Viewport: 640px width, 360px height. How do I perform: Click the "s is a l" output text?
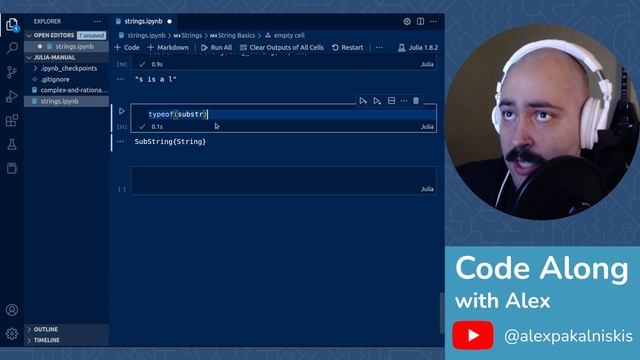(156, 79)
